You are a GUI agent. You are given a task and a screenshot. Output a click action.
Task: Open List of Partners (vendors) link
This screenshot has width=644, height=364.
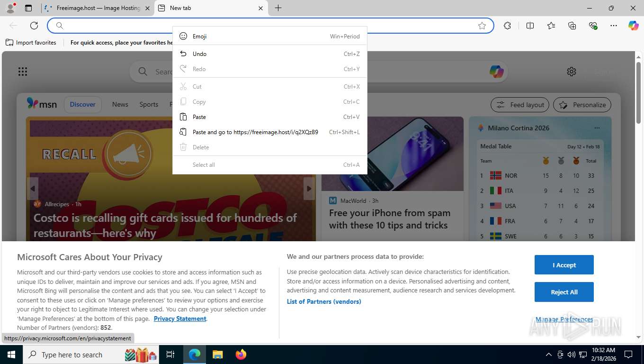click(x=324, y=301)
